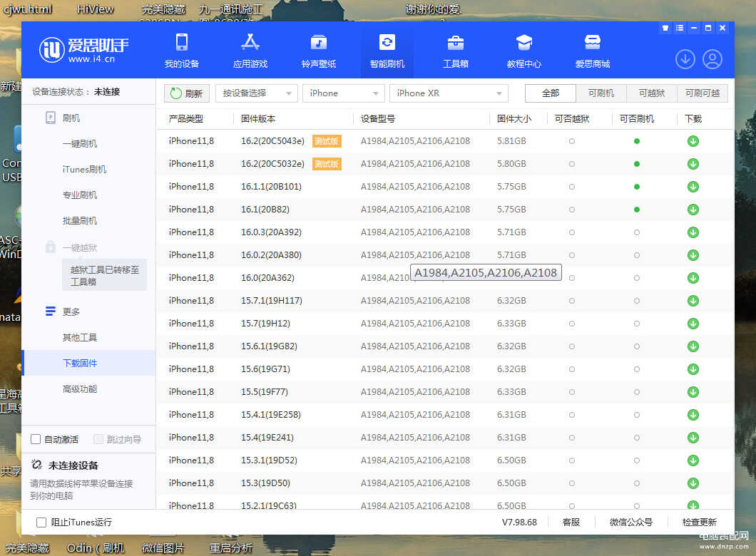Download firmware 16.1(20B82)
Screen dimensions: 756x556
(x=693, y=210)
